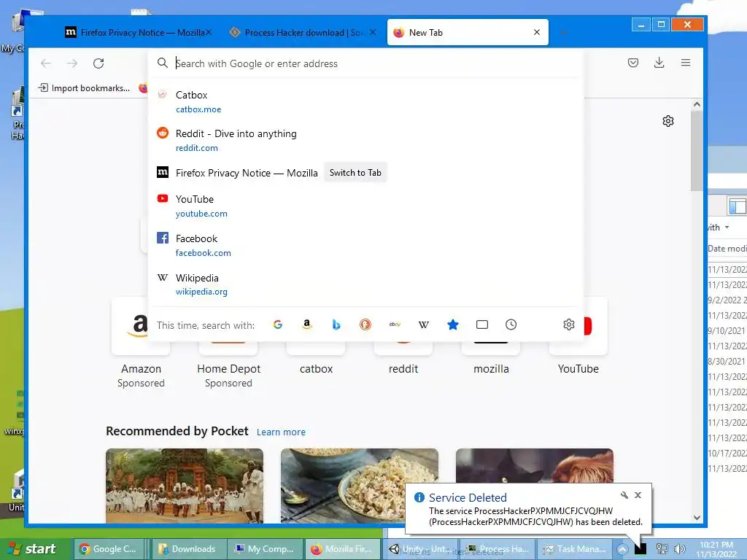Click the network icon in system tray
Image resolution: width=747 pixels, height=560 pixels.
(662, 548)
